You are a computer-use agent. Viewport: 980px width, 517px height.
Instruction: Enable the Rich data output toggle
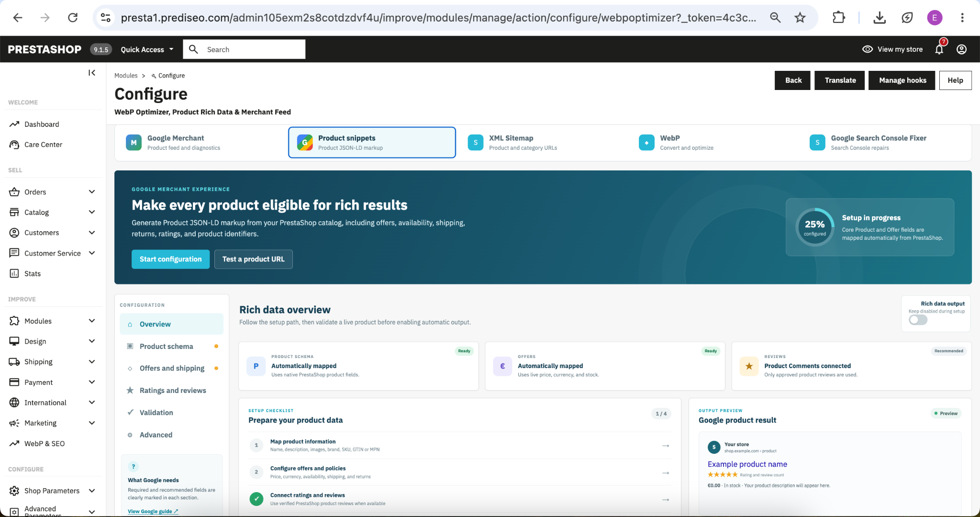tap(918, 320)
